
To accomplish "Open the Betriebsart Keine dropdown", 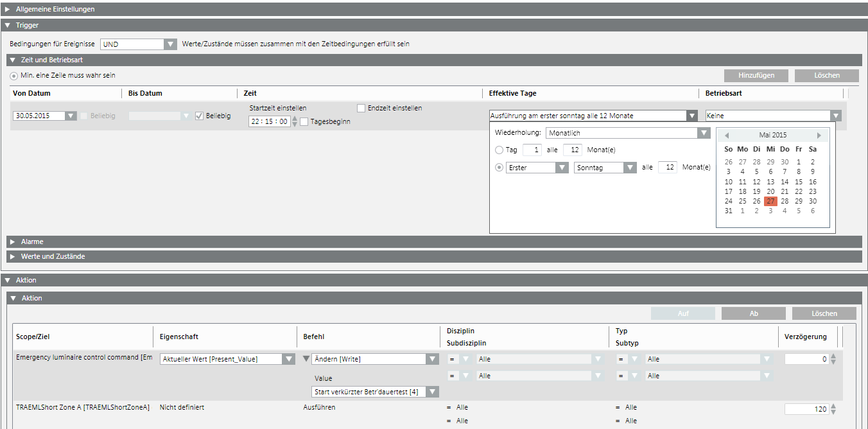I will (x=835, y=116).
